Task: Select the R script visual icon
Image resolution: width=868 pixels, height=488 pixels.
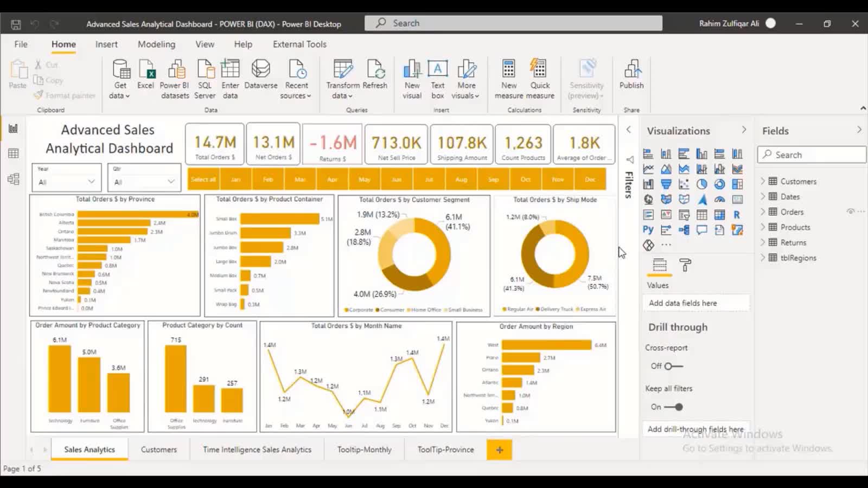Action: pyautogui.click(x=737, y=215)
